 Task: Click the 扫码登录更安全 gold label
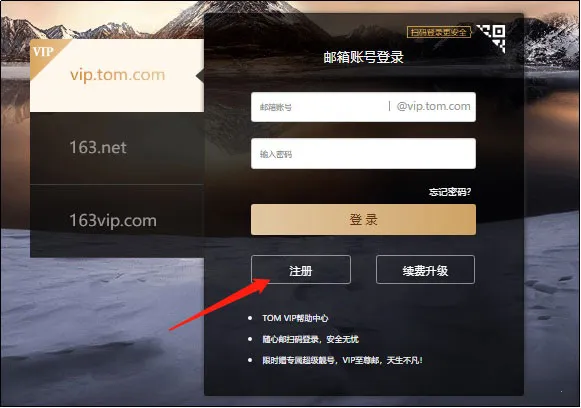pos(439,32)
